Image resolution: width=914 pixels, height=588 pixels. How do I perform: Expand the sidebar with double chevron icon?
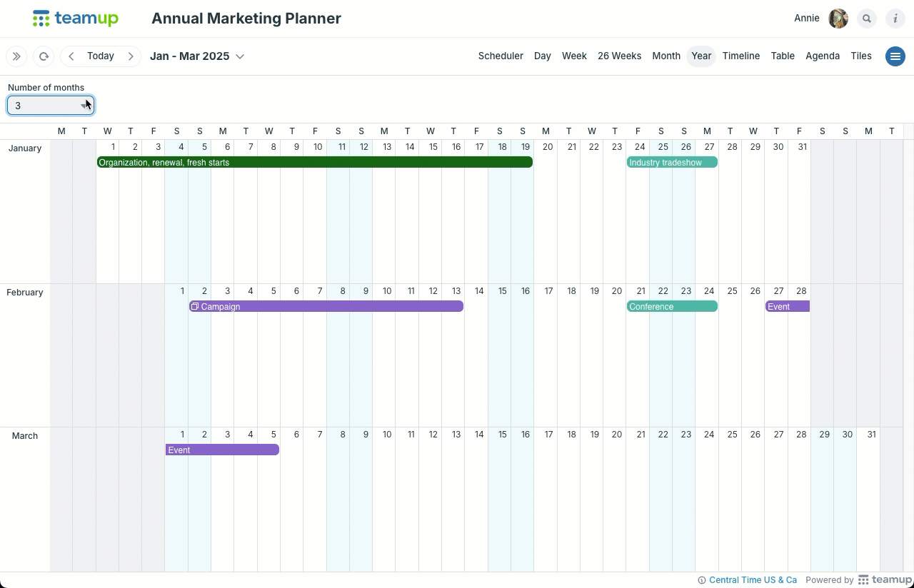pos(16,56)
